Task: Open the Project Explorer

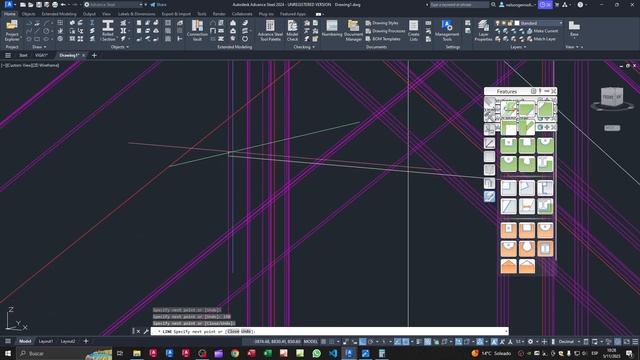Action: [12, 31]
